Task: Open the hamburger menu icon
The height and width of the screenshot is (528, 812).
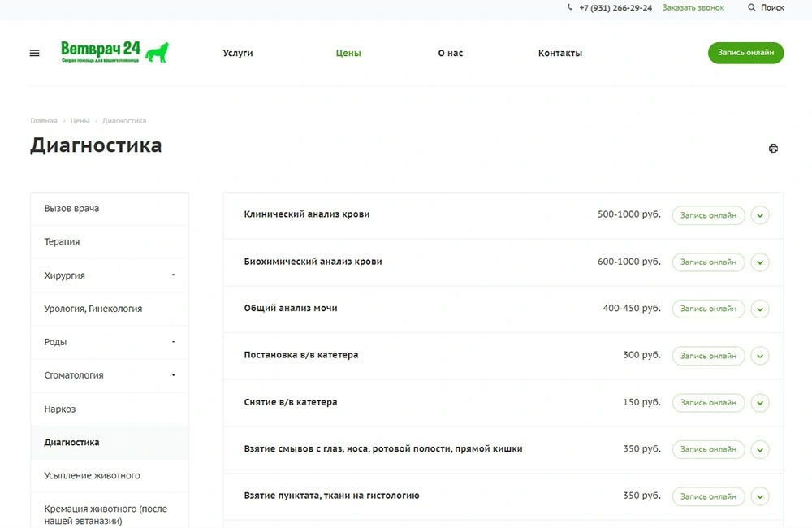Action: click(34, 54)
